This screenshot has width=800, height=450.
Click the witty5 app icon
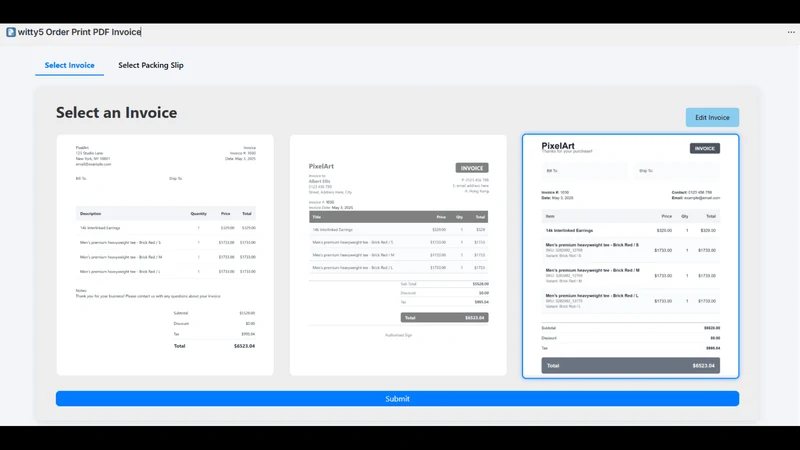[11, 32]
